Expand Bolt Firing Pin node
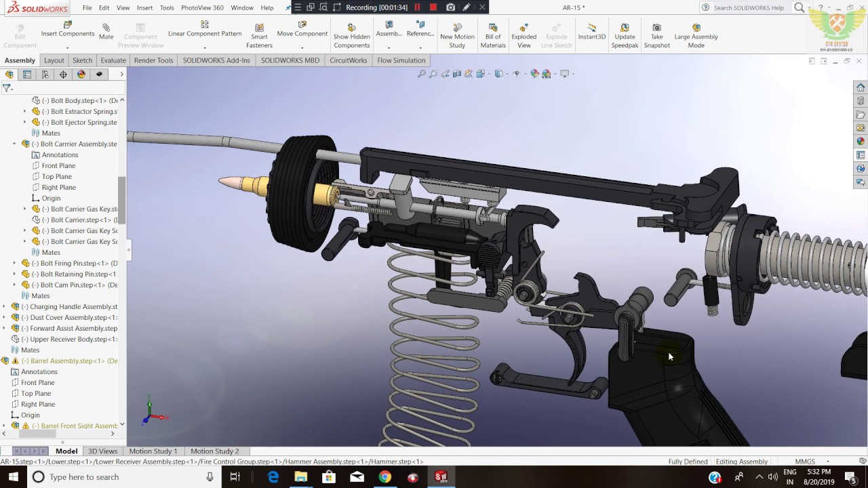868x488 pixels. tap(14, 263)
